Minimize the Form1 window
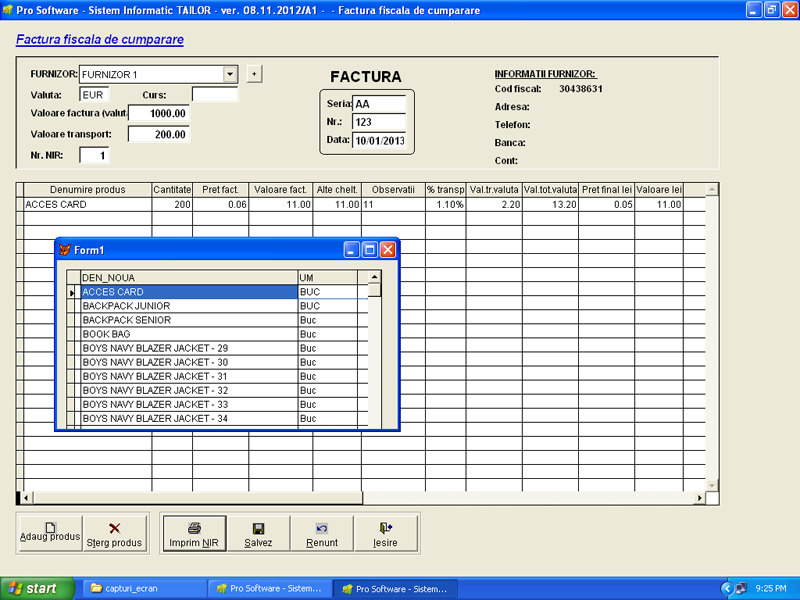 pos(352,250)
